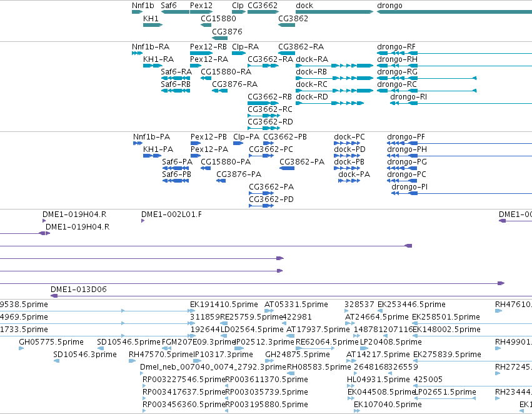Click the DME1-002L01.F clone label
Viewport: 532px width, 414px height.
pos(171,215)
